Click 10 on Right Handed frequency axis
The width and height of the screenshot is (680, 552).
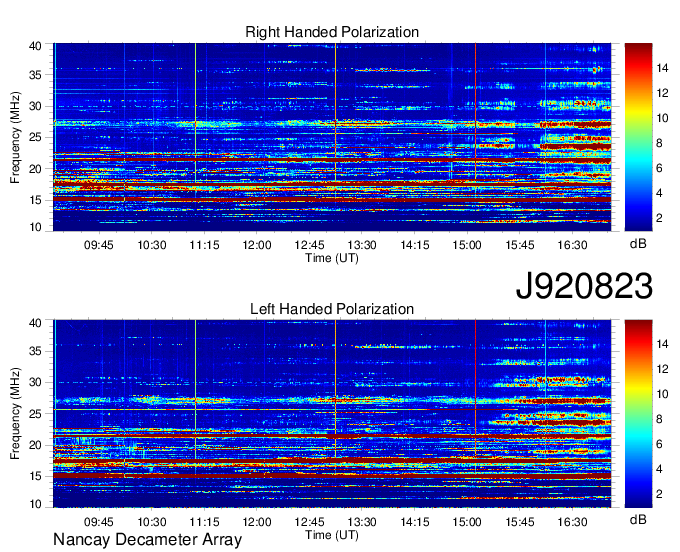click(x=35, y=227)
